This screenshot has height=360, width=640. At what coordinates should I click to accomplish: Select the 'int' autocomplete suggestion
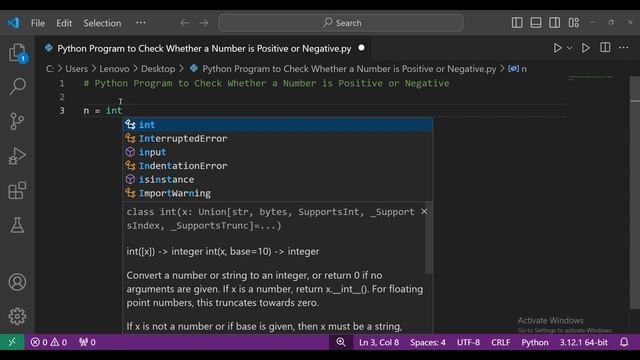tap(278, 124)
